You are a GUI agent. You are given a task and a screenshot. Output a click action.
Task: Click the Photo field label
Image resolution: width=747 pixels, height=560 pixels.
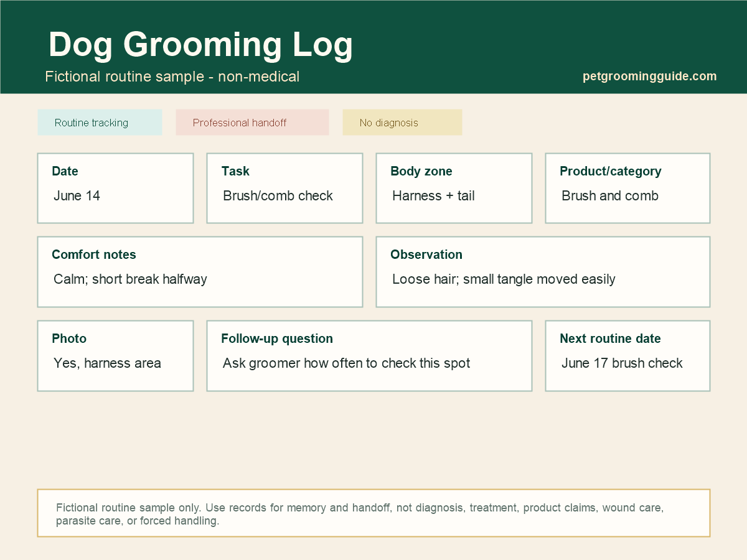click(69, 338)
